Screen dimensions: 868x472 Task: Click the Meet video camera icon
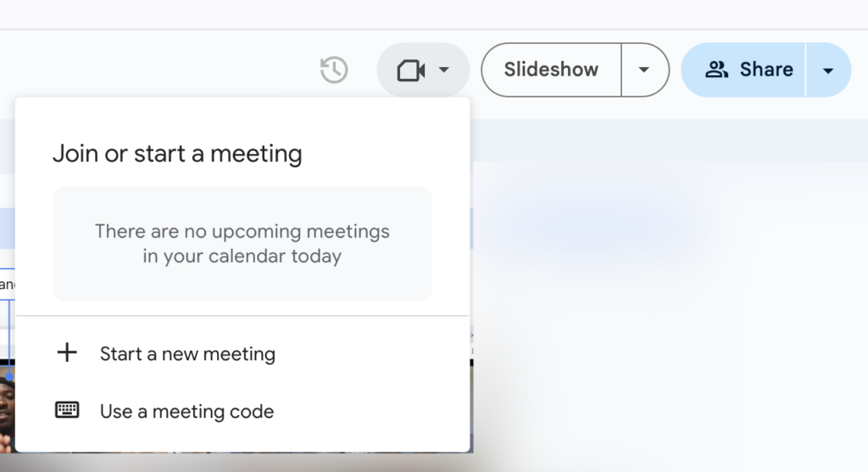pyautogui.click(x=410, y=69)
